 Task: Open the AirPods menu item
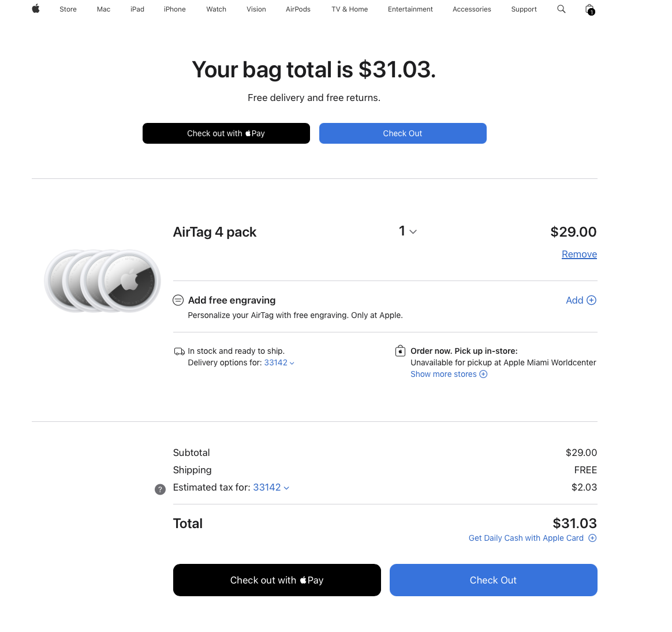(x=298, y=9)
